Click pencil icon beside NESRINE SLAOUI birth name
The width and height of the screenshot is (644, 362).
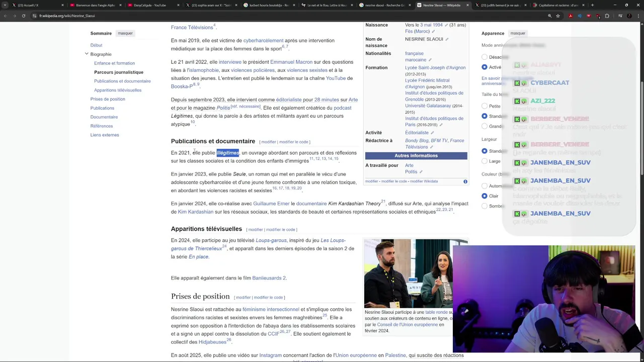point(447,39)
